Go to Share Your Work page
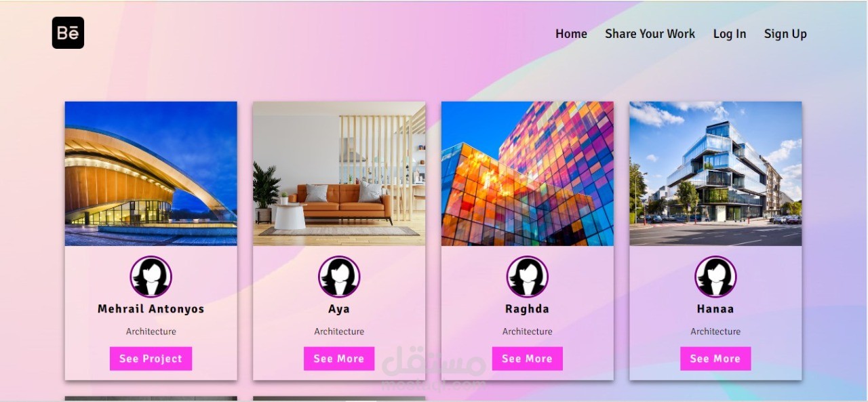The image size is (868, 402). (x=650, y=34)
